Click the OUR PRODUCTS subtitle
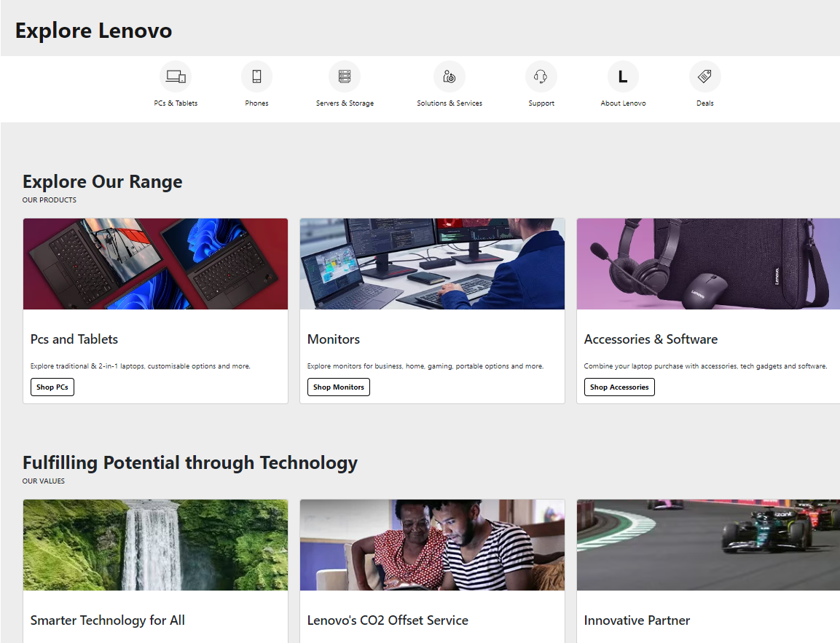The width and height of the screenshot is (840, 643). [50, 200]
